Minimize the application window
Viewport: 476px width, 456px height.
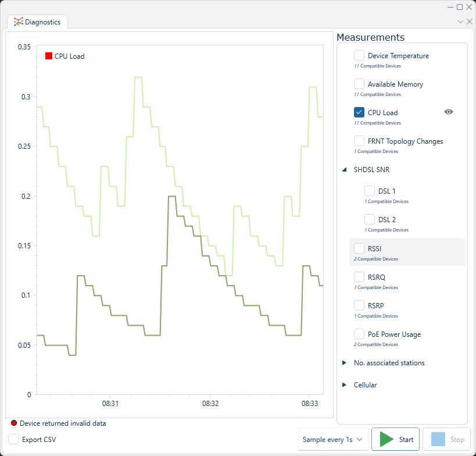(x=450, y=6)
